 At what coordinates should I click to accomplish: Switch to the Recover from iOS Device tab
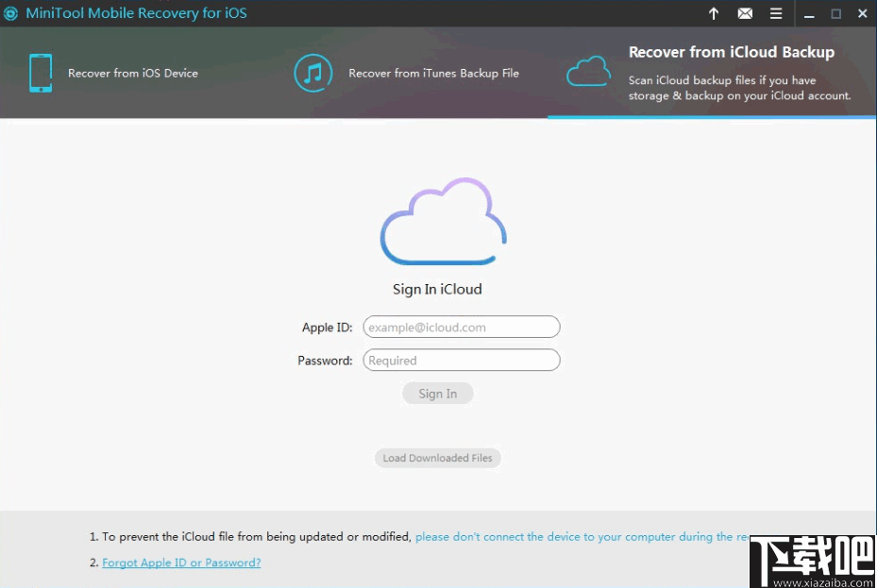[132, 73]
